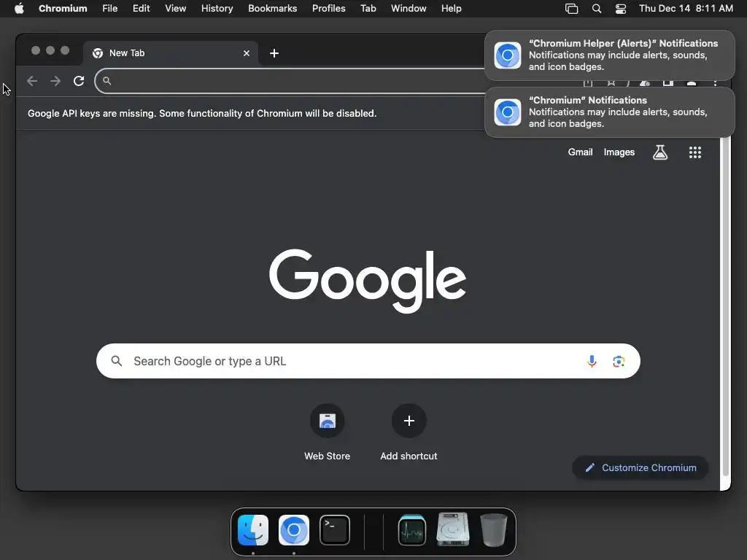Open the Edit menu
747x560 pixels.
[141, 9]
